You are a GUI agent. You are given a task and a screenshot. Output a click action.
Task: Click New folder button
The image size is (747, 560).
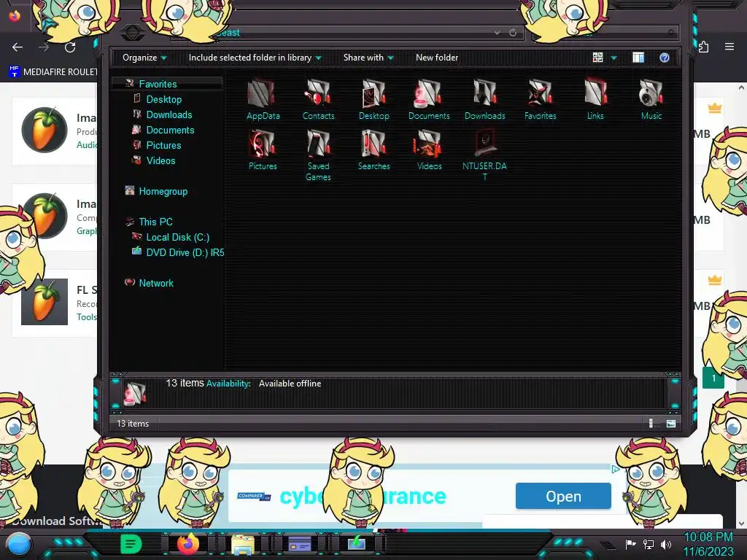(x=437, y=58)
